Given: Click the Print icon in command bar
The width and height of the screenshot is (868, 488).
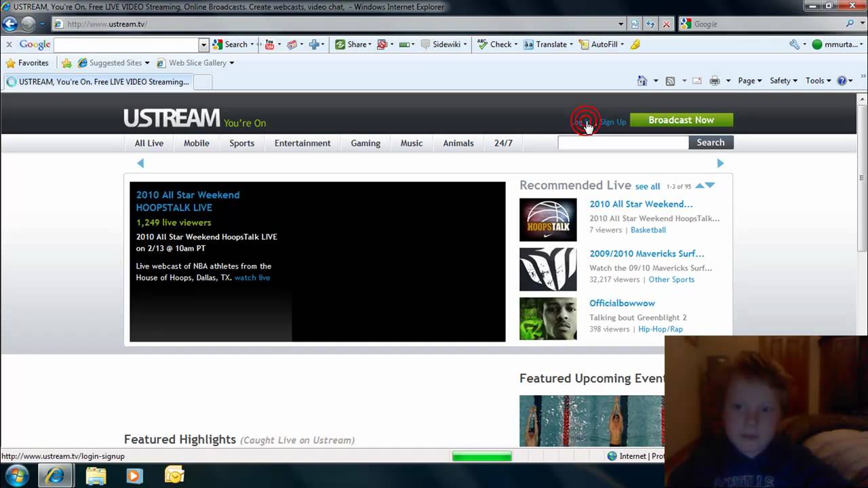Looking at the screenshot, I should click(x=714, y=81).
